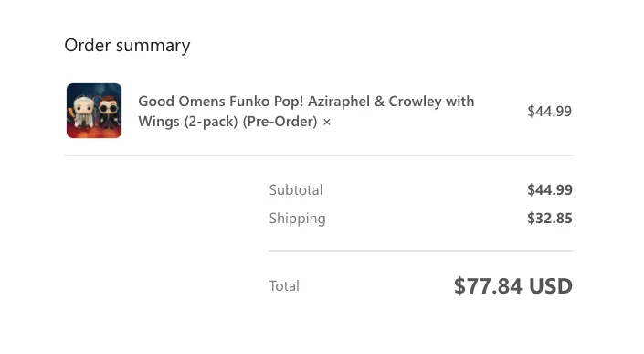Click the × symbol after (Pre-Order)
Screen dimensions: 644x354
coord(326,122)
